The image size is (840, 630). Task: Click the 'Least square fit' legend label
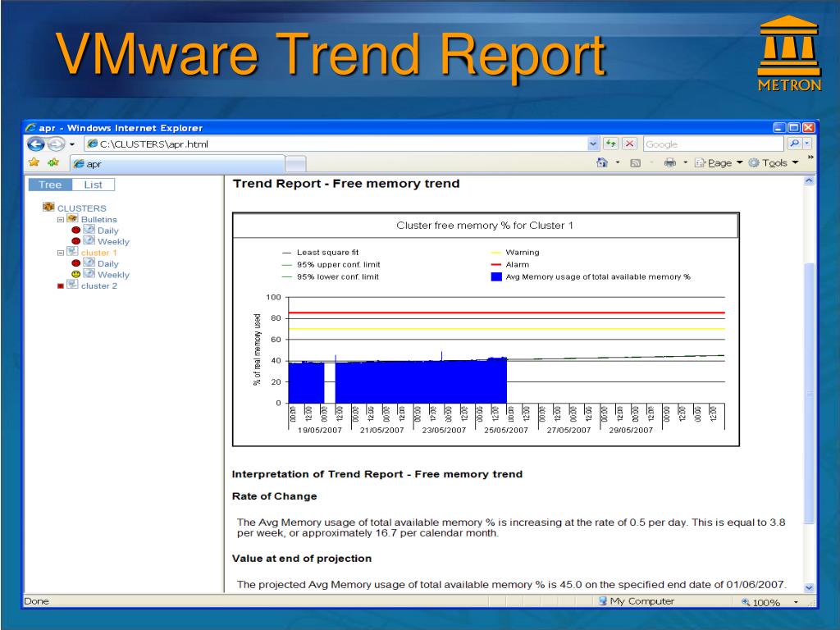coord(328,253)
